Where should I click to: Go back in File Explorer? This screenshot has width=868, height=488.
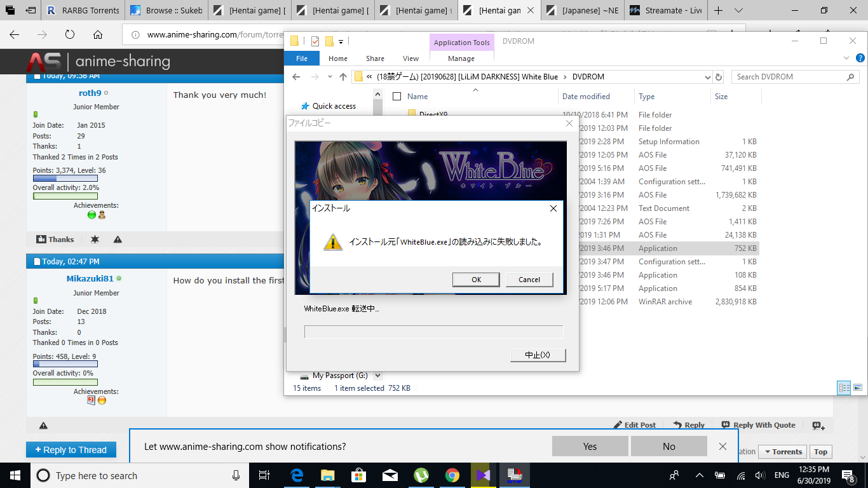point(295,77)
